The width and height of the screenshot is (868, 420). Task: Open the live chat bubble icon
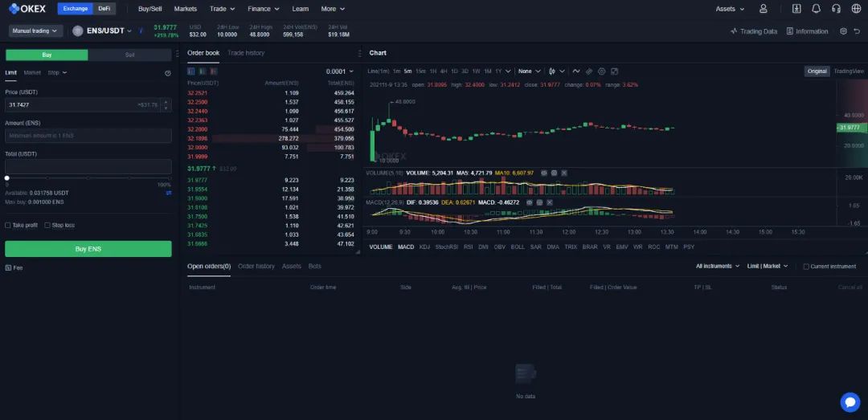[850, 402]
